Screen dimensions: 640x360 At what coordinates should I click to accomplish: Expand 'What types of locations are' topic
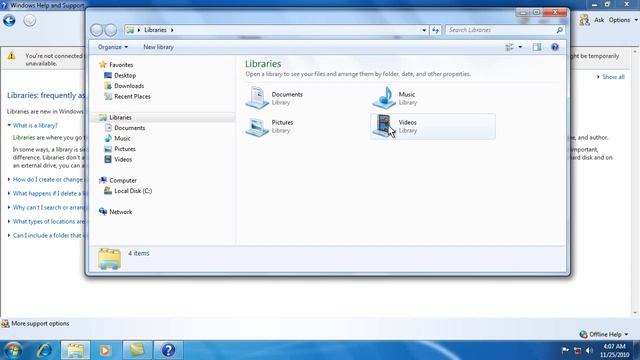click(48, 222)
